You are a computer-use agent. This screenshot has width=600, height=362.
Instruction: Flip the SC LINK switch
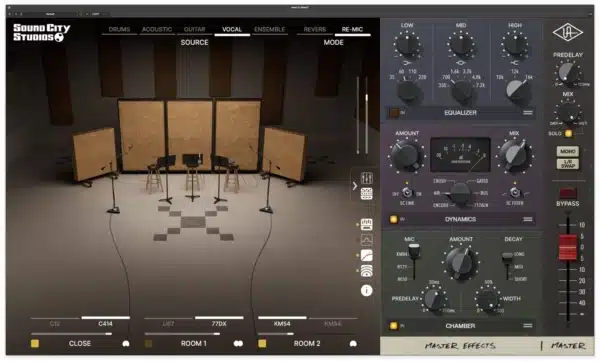[407, 192]
